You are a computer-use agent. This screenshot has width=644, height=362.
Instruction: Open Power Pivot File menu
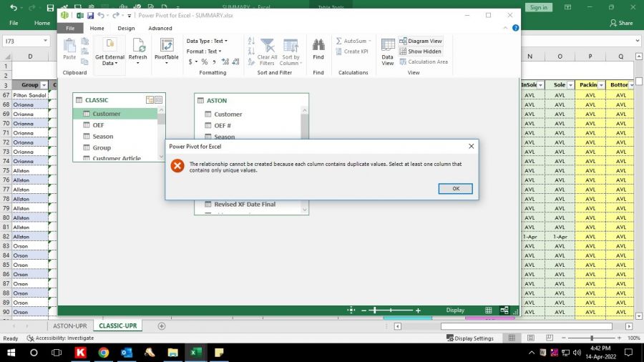[70, 29]
